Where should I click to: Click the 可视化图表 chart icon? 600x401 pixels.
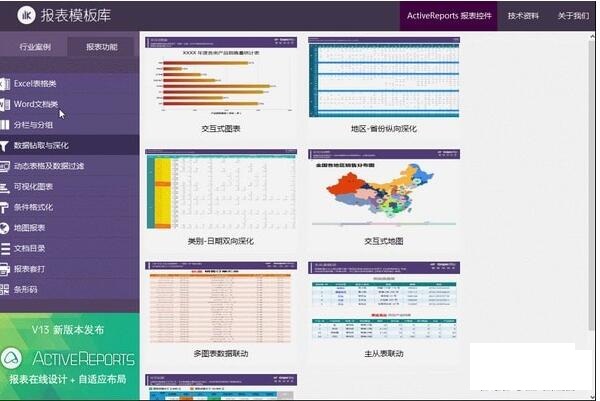point(6,187)
